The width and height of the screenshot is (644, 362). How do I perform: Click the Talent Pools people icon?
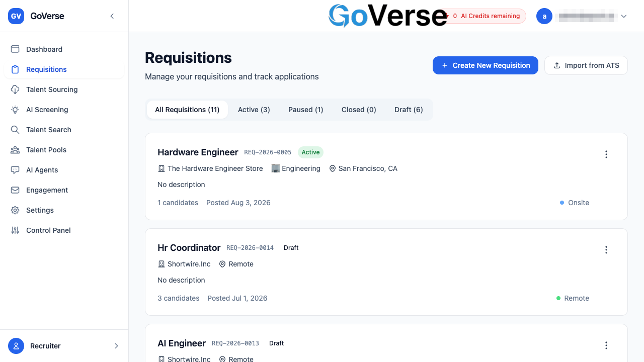[15, 150]
